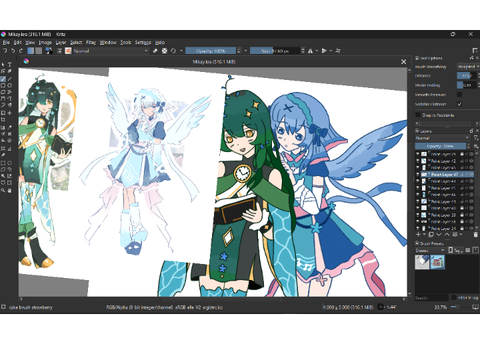Enable Snap to Assistants checkbox
The image size is (480, 360).
pyautogui.click(x=418, y=115)
